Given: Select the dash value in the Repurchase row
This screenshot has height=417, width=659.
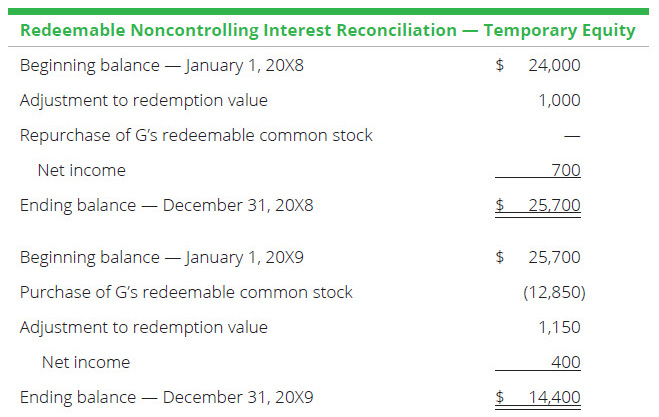Looking at the screenshot, I should pyautogui.click(x=573, y=136).
